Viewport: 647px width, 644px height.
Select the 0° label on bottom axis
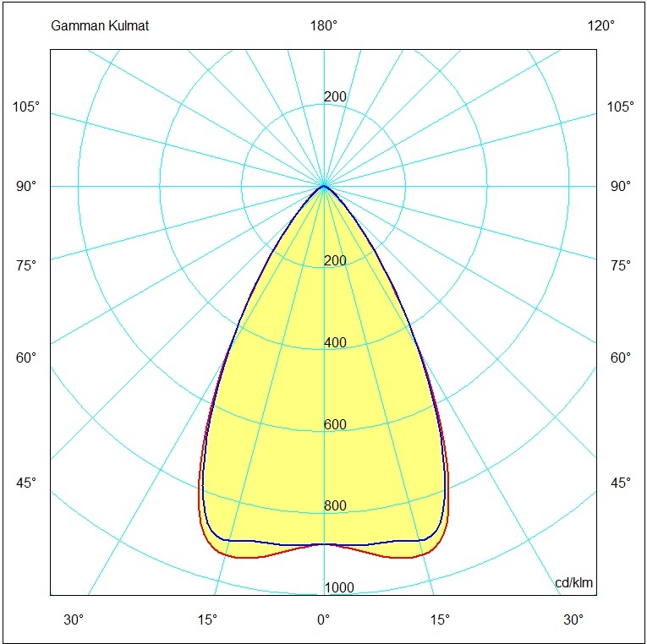tap(323, 619)
